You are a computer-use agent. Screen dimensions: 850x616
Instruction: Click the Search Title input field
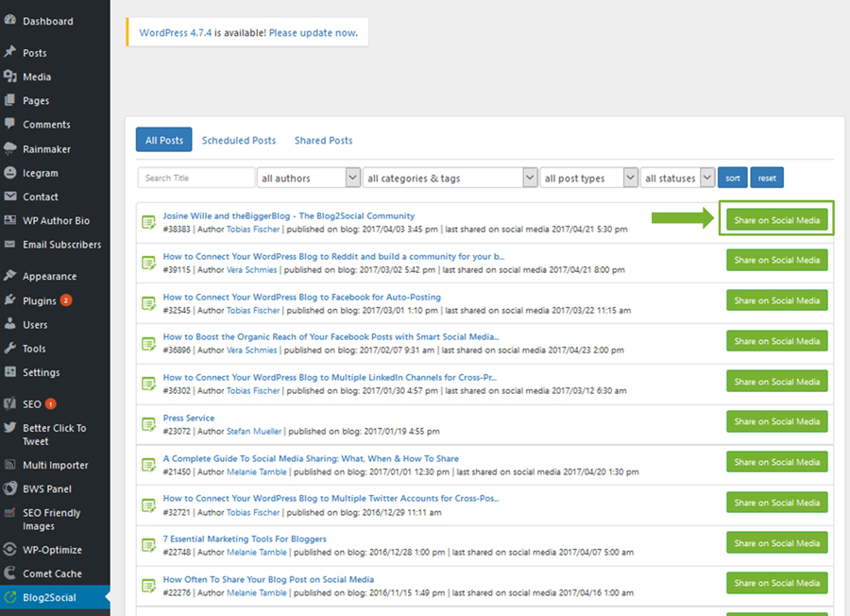tap(196, 178)
